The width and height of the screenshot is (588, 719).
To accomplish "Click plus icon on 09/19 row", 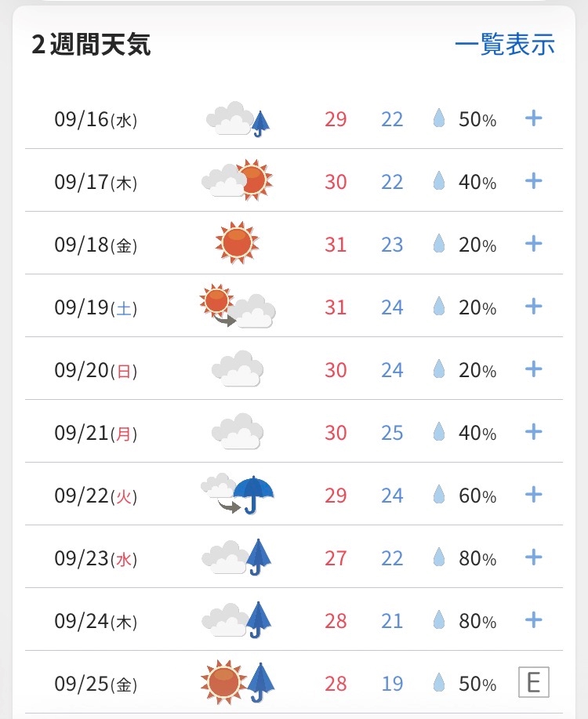I will point(533,306).
